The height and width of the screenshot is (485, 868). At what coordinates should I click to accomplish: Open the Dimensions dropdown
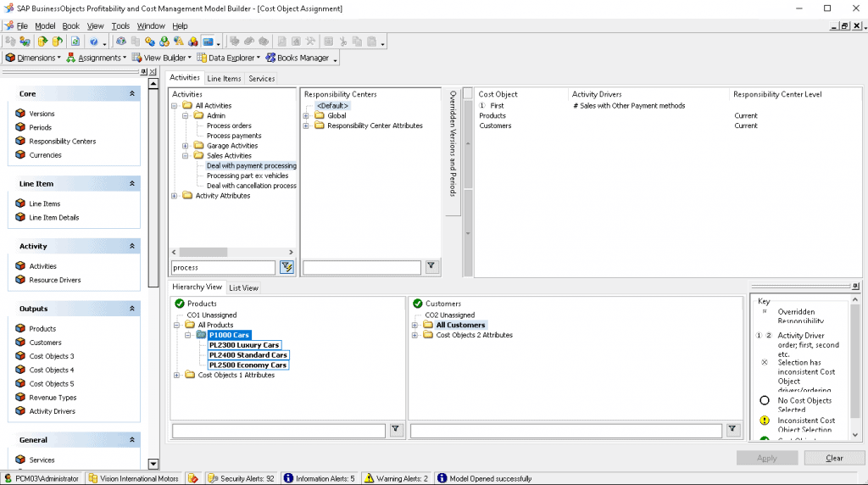coord(33,58)
